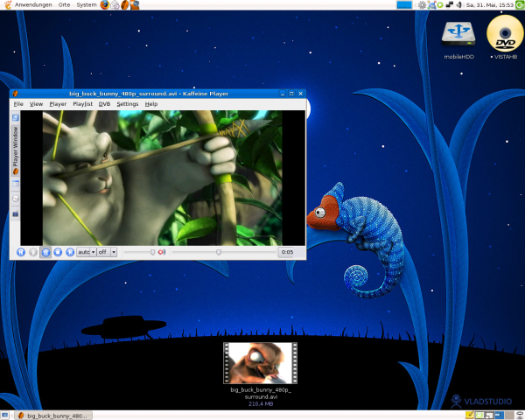Open the Anwendungen menu

pyautogui.click(x=33, y=5)
